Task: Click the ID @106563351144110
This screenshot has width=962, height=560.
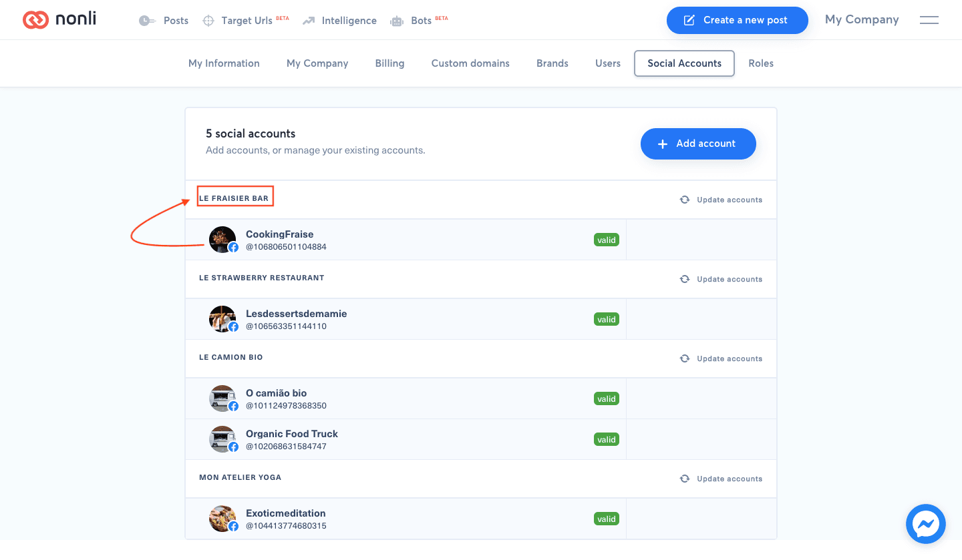Action: (x=286, y=326)
